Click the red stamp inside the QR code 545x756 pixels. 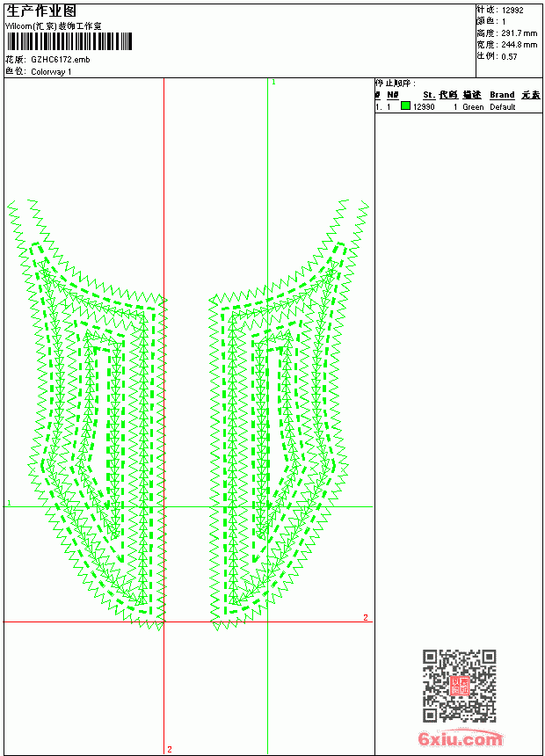(460, 686)
